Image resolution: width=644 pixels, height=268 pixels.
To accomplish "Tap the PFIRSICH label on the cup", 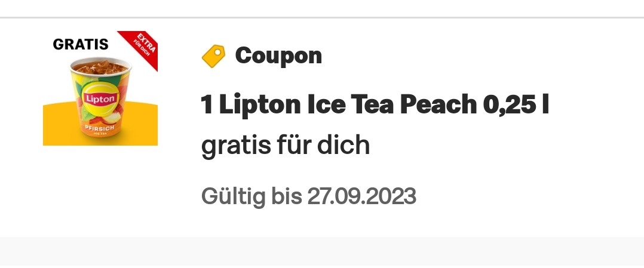I will [x=100, y=128].
